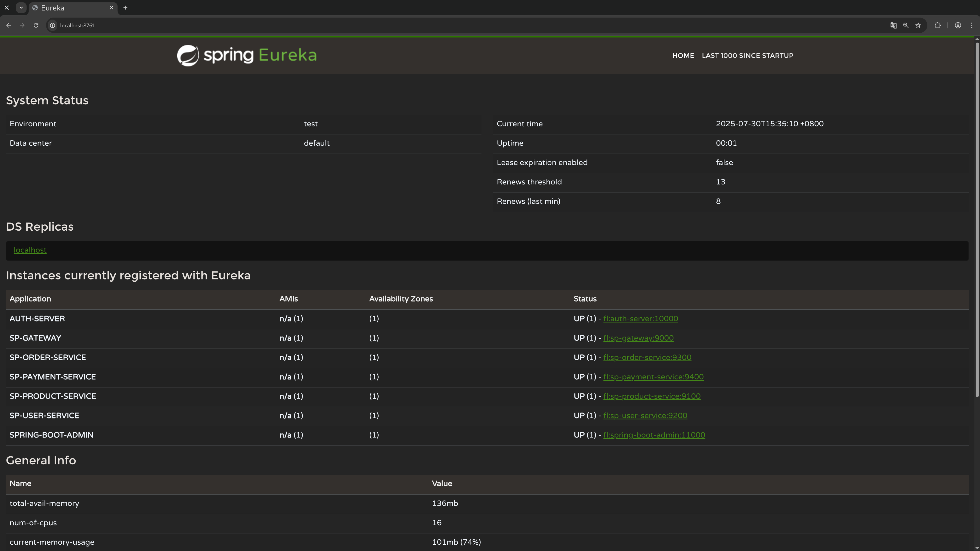This screenshot has width=980, height=551.
Task: Open HOME in the navigation menu
Action: pos(683,56)
